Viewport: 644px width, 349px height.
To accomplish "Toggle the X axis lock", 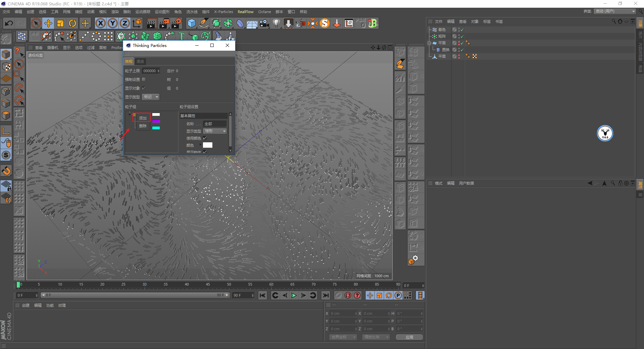I will click(100, 23).
